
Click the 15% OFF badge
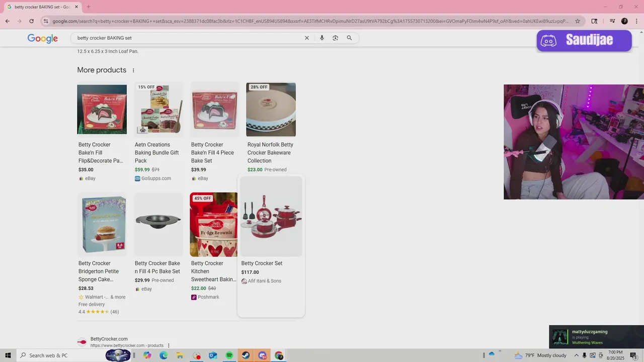point(146,87)
